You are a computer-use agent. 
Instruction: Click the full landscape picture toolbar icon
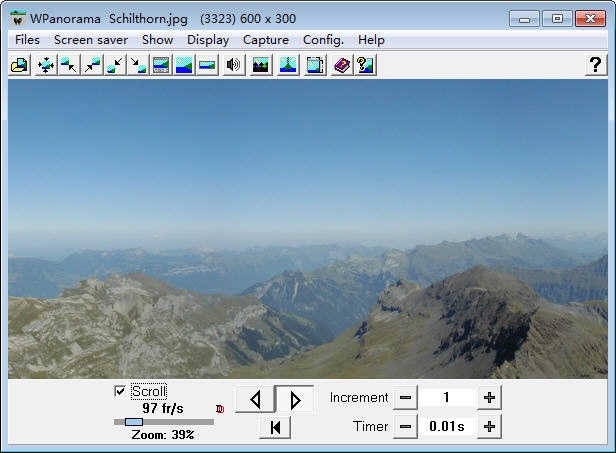click(x=184, y=65)
